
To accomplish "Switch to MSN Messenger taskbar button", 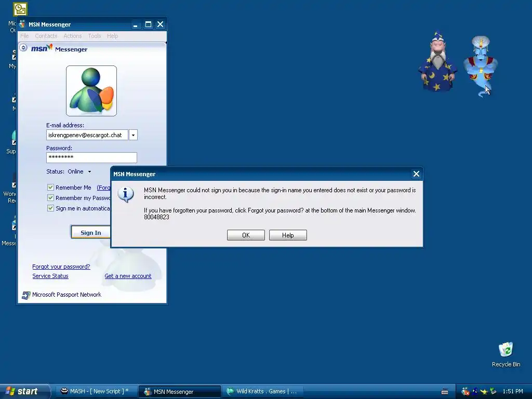I will pyautogui.click(x=179, y=392).
